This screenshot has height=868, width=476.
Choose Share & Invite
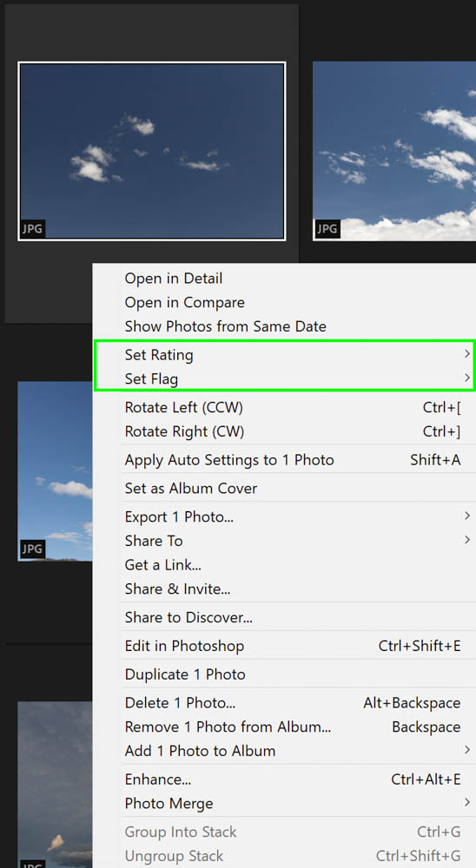click(177, 589)
